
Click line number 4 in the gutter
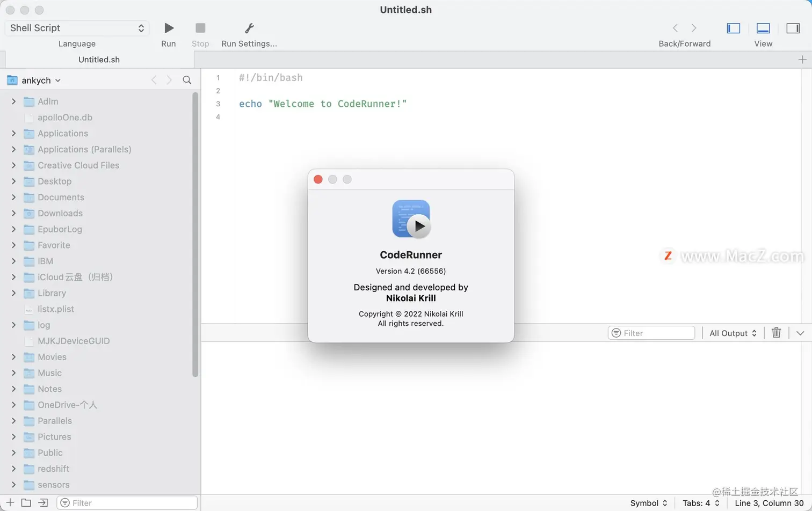pyautogui.click(x=218, y=117)
